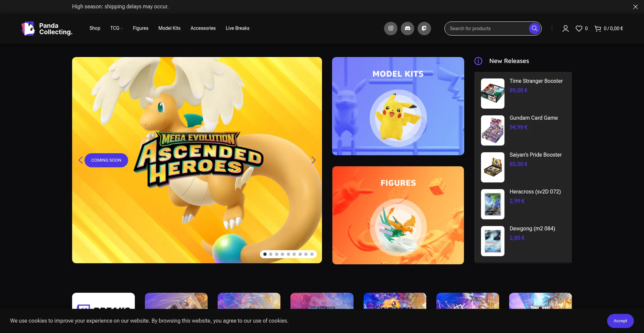Open the Twitch social icon
644x333 pixels.
[x=424, y=29]
